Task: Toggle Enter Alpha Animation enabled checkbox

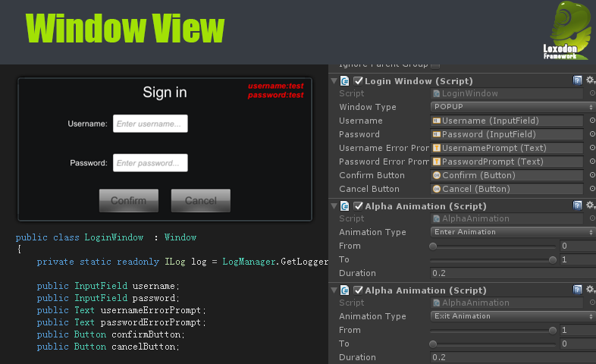Action: point(358,206)
